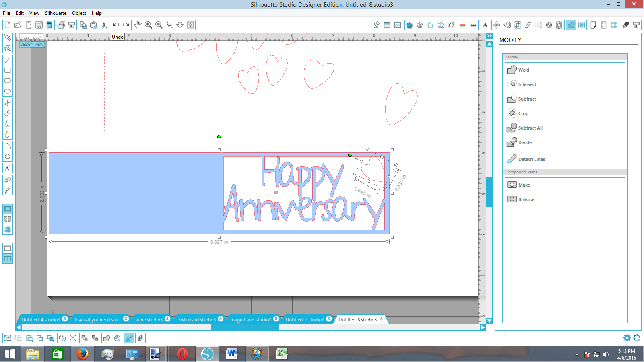
Task: Click the Divide button
Action: pyautogui.click(x=565, y=142)
